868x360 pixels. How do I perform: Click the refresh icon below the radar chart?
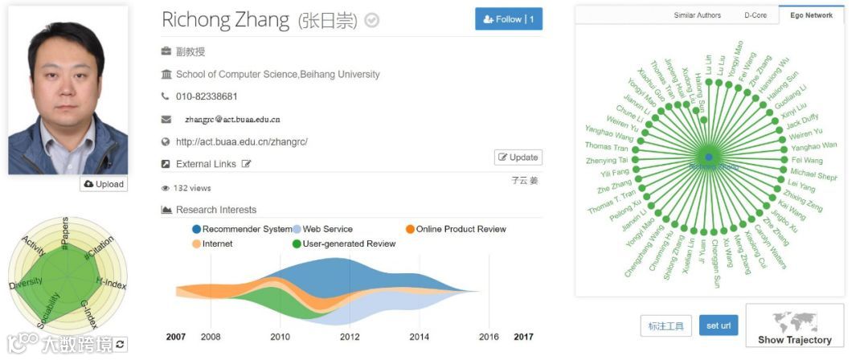point(120,345)
